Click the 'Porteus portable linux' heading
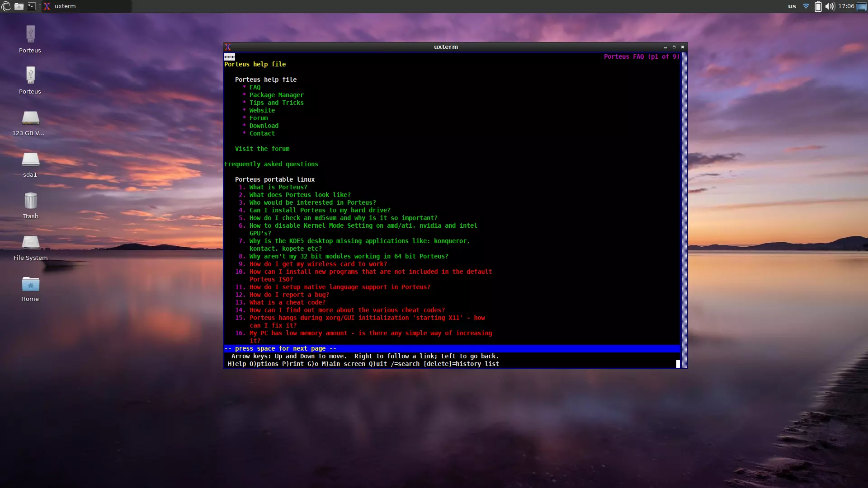Image resolution: width=868 pixels, height=488 pixels. [x=275, y=179]
